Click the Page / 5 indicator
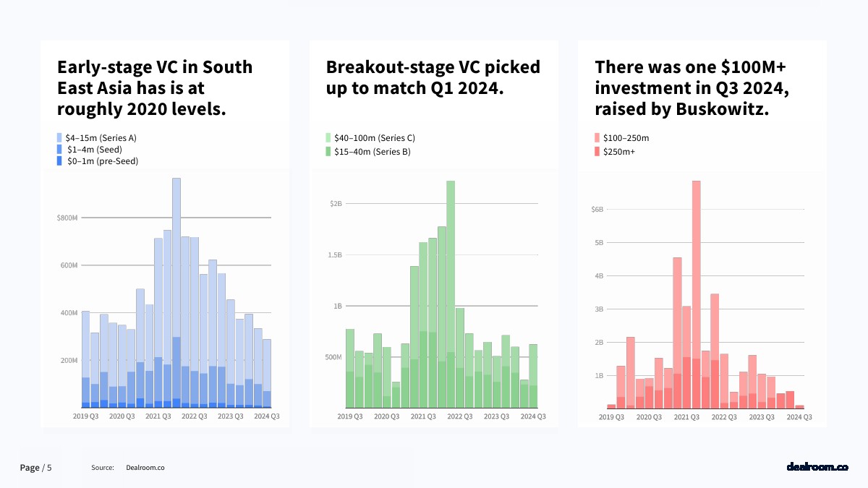 (x=35, y=468)
